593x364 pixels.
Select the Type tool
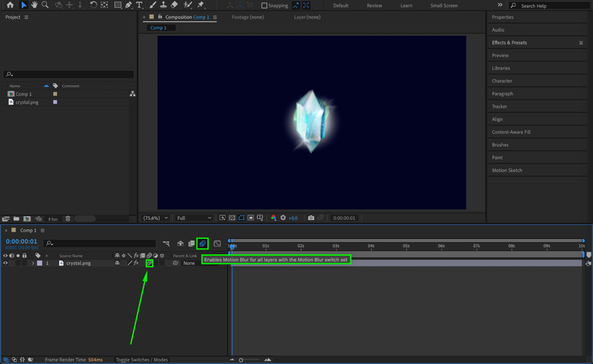pyautogui.click(x=139, y=5)
